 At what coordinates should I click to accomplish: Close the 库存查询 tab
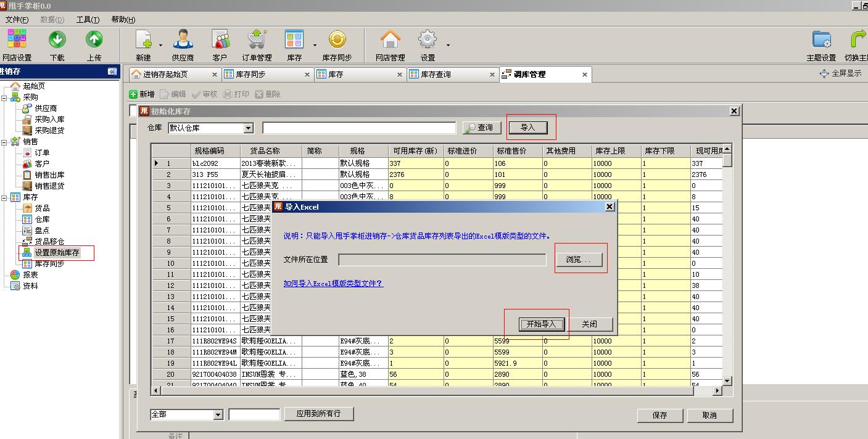(x=492, y=75)
